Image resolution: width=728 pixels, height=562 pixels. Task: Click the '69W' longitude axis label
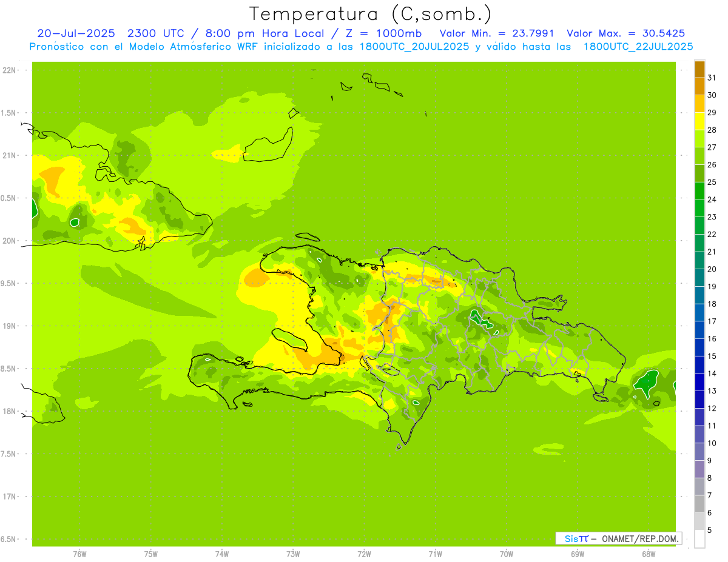click(x=578, y=554)
